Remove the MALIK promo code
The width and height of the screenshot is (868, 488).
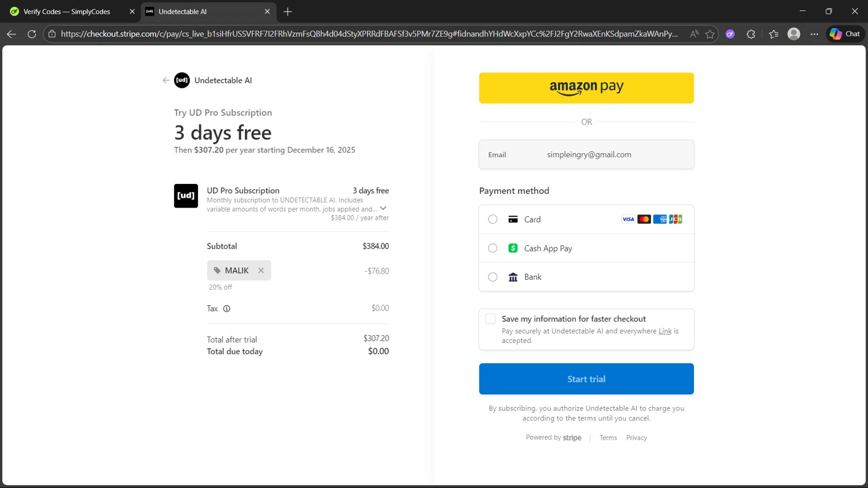[x=261, y=271]
